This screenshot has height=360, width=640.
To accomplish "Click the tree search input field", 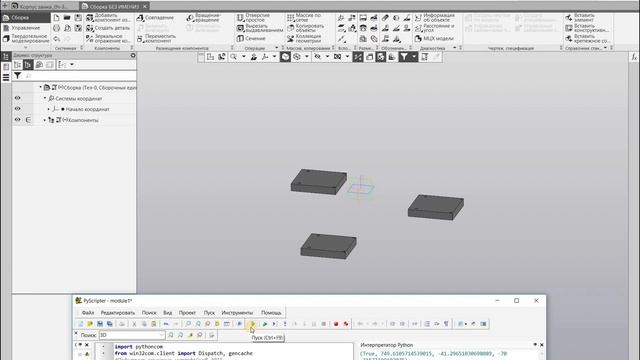I will click(x=80, y=76).
